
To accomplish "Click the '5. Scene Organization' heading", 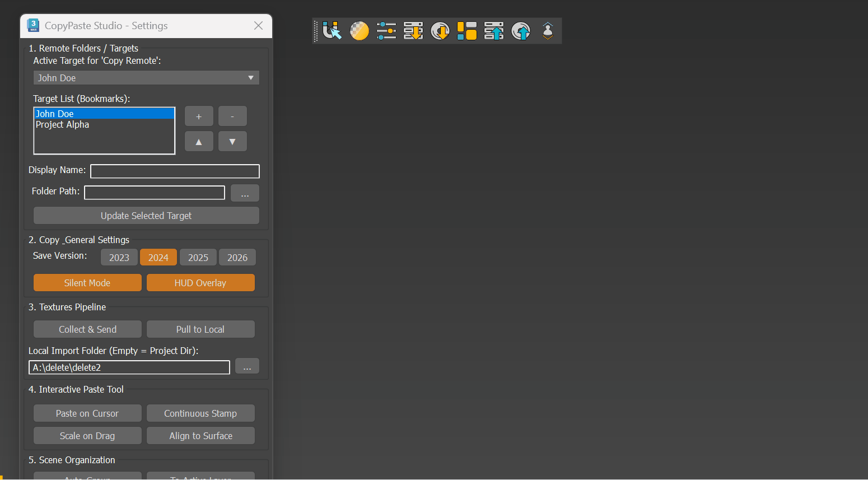I will [72, 460].
